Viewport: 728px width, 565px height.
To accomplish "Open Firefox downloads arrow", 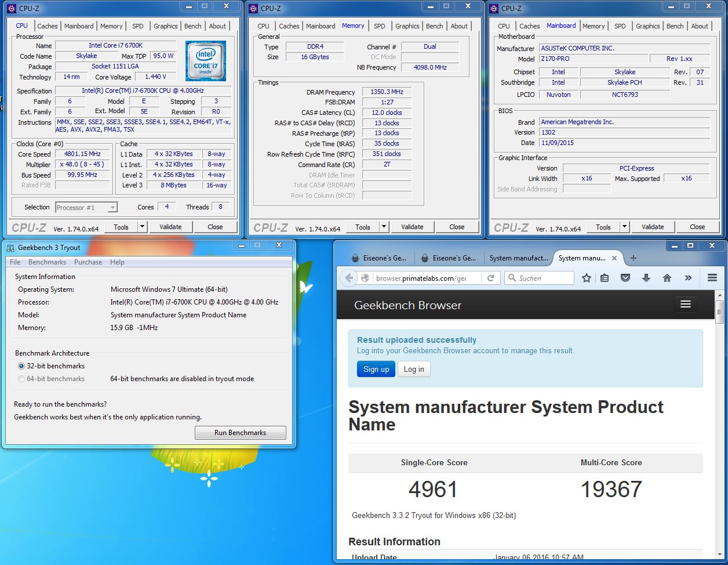I will [x=646, y=278].
